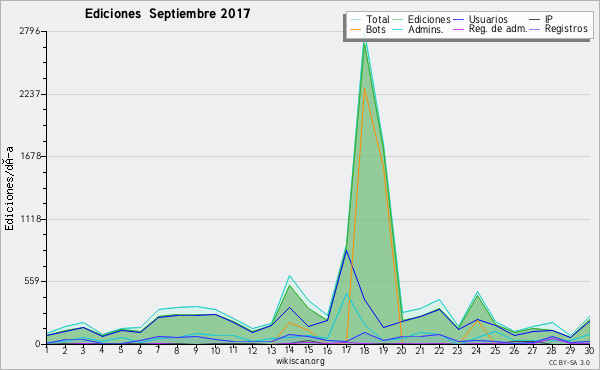Click the y-axis value 1118
The width and height of the screenshot is (600, 370).
[x=30, y=219]
